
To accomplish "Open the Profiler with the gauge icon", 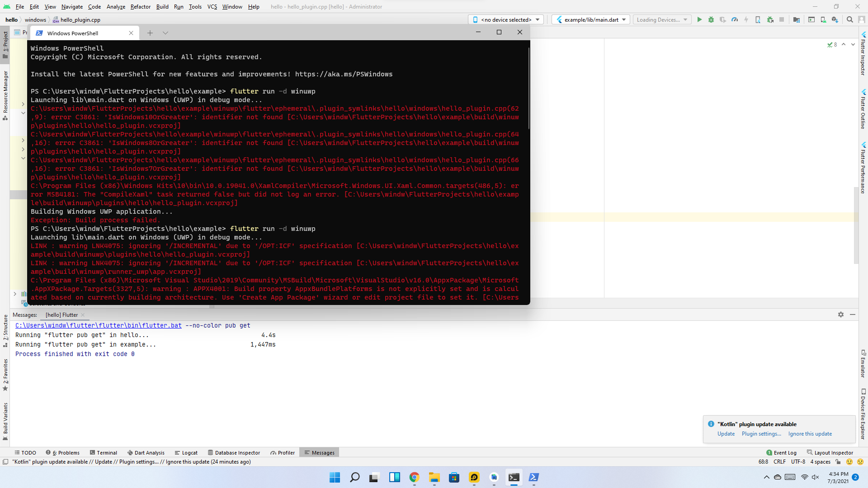I will click(734, 19).
